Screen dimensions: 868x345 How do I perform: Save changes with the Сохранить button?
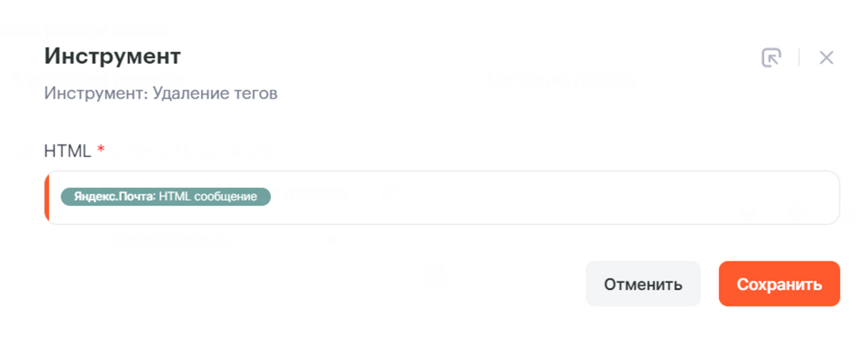779,284
